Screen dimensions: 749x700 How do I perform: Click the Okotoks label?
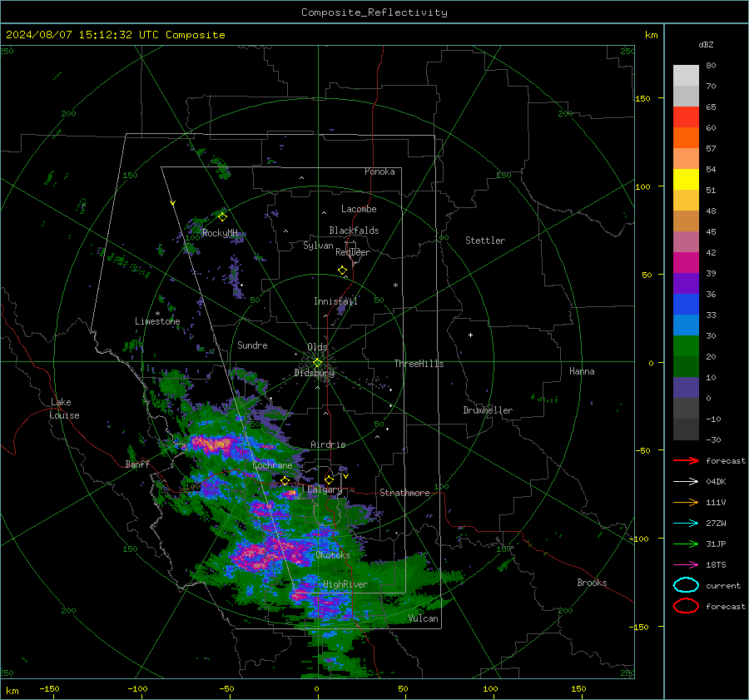(333, 555)
